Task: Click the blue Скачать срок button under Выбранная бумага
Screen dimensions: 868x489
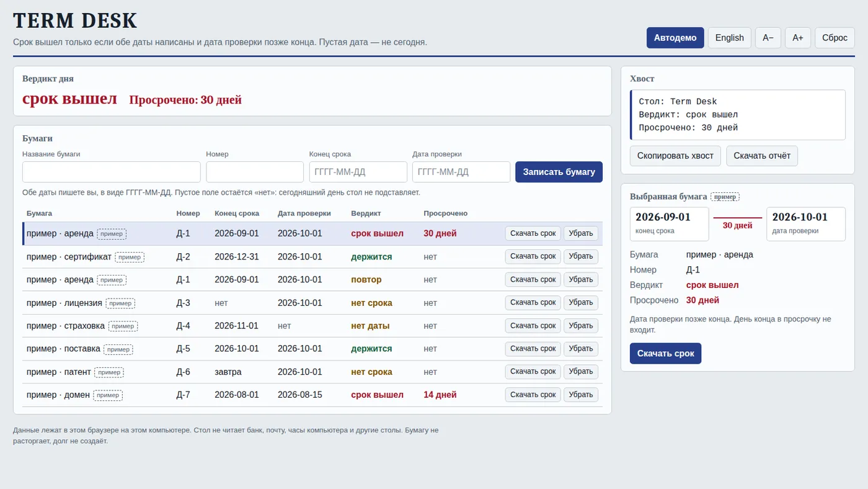Action: (665, 353)
